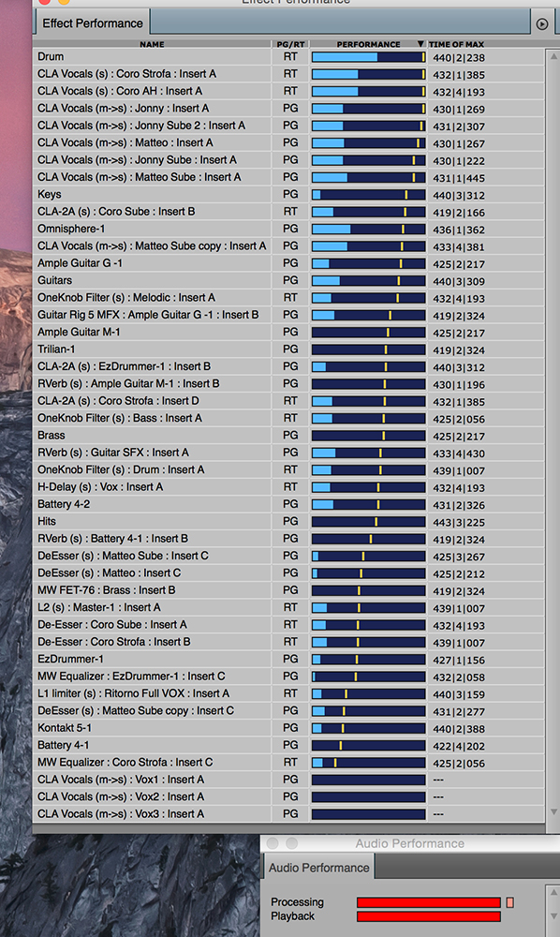Click the PG cell in the Keys row
This screenshot has width=560, height=937.
pyautogui.click(x=290, y=194)
